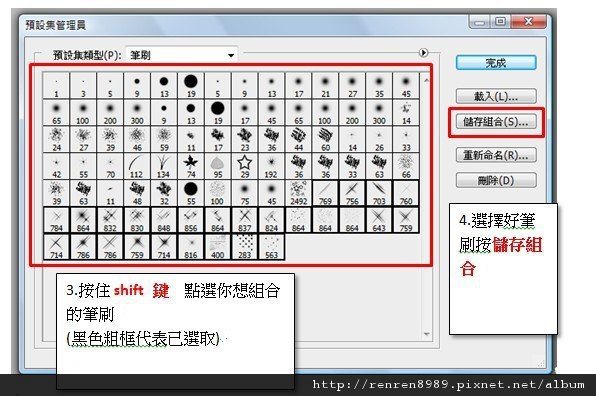Select the dotted pattern brush 283
This screenshot has height=396, width=596.
(245, 247)
